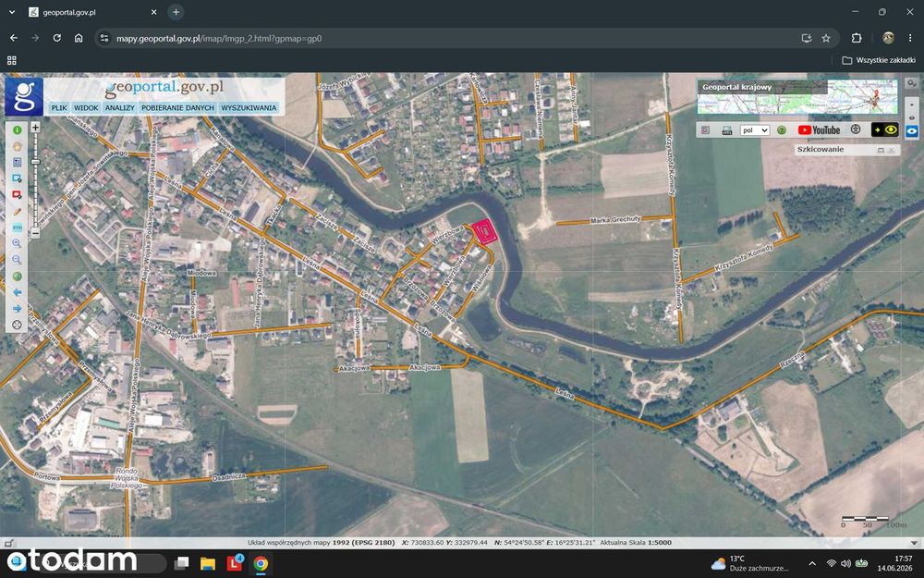Select the red rectangle selection tool
Screen dimensions: 924x578
click(17, 194)
